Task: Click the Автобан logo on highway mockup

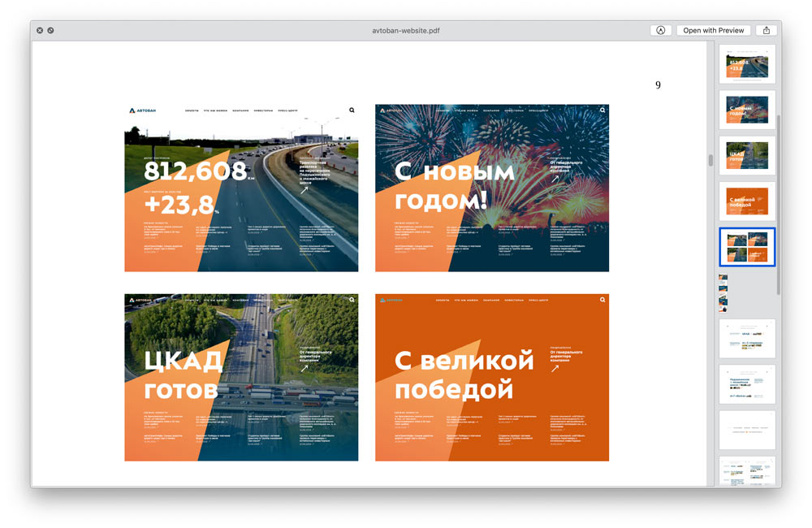Action: pos(142,110)
